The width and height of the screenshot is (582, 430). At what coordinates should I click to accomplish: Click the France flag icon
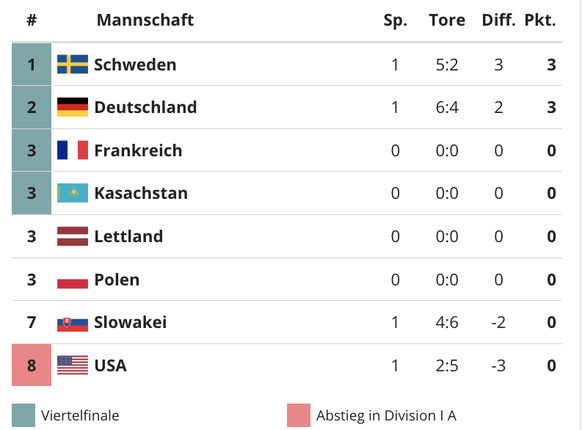pos(72,150)
